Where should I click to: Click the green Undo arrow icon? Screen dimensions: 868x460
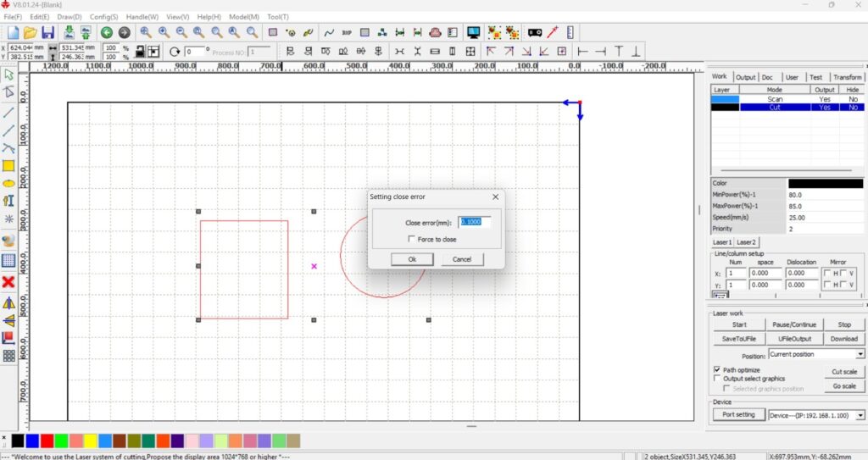[107, 32]
